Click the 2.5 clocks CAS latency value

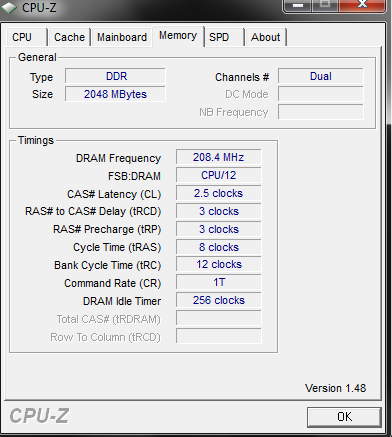coord(219,193)
